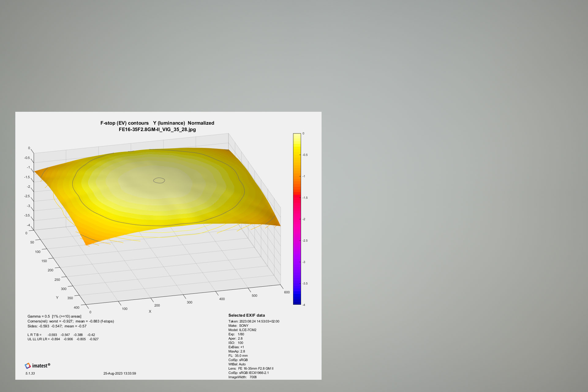The image size is (588, 392).
Task: Click the Imatest logo icon
Action: tap(28, 366)
